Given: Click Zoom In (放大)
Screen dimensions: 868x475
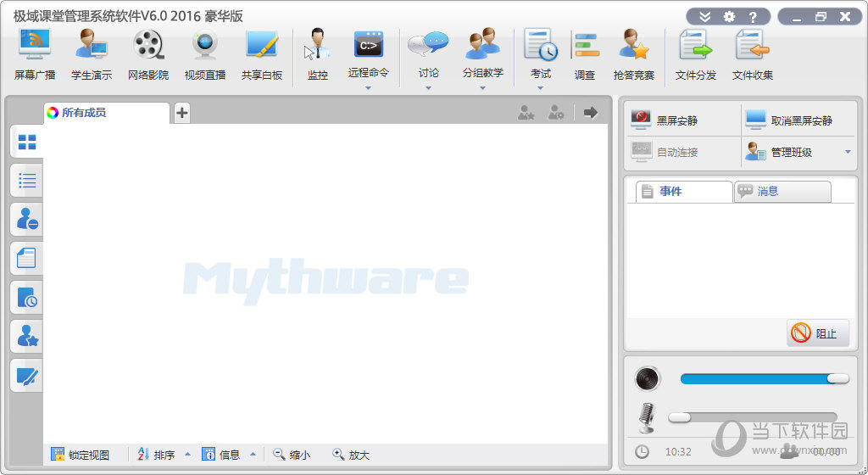Looking at the screenshot, I should point(351,455).
